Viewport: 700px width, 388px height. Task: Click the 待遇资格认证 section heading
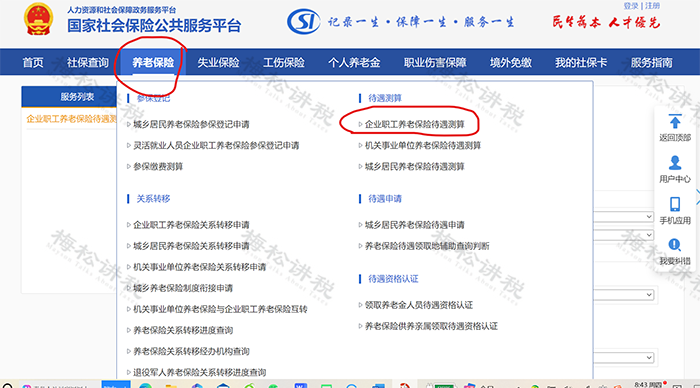coord(393,279)
